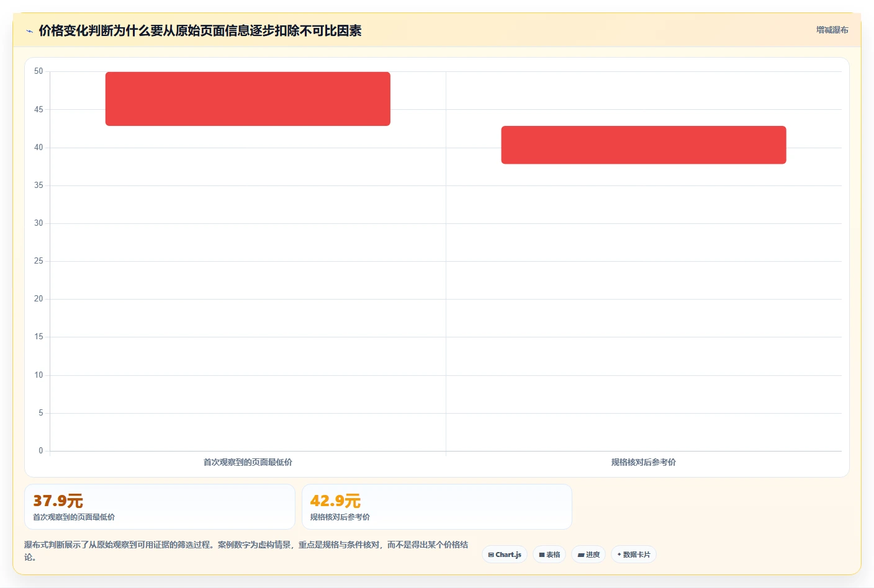
Task: Click the 增减瀑布 label in header
Action: (x=832, y=30)
